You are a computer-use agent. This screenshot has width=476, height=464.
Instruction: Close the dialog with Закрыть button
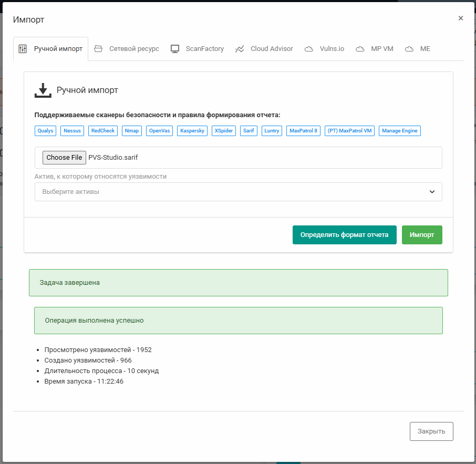[x=431, y=431]
